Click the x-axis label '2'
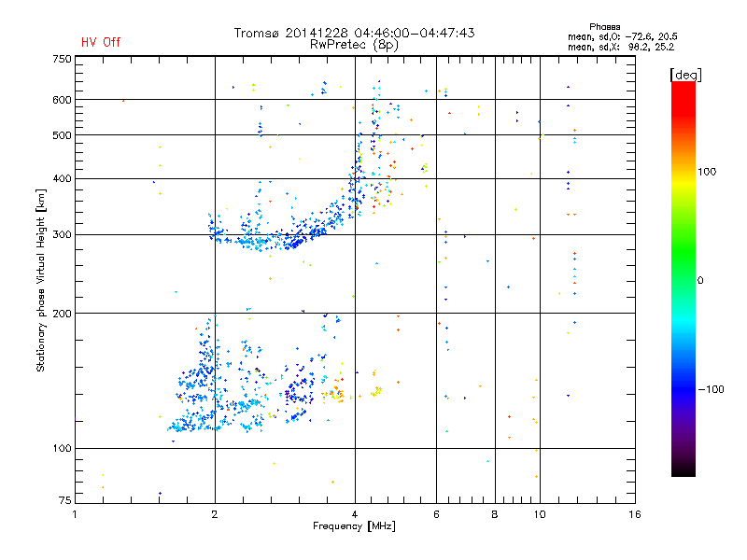The image size is (747, 560). click(x=215, y=514)
